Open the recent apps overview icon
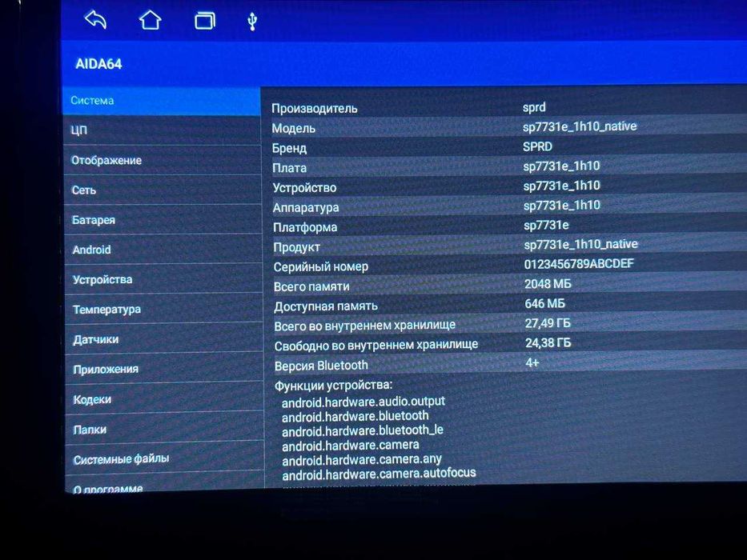 205,21
